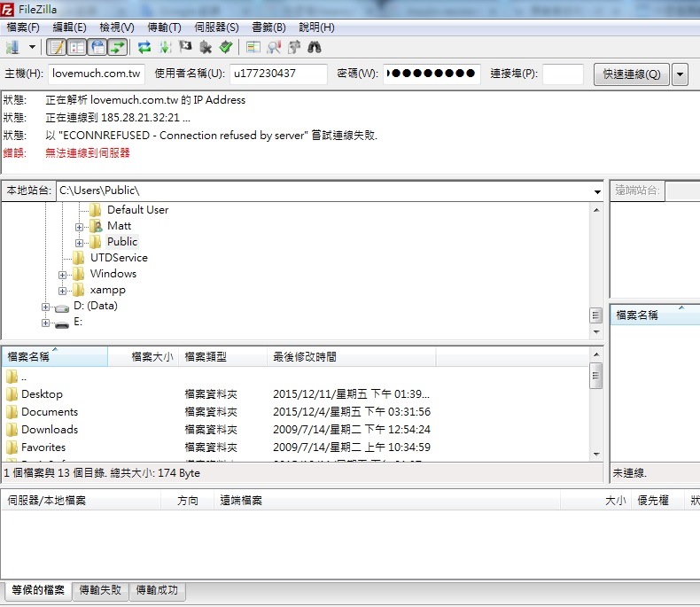Image resolution: width=700 pixels, height=607 pixels.
Task: Open the filename filters dialog
Action: click(253, 47)
